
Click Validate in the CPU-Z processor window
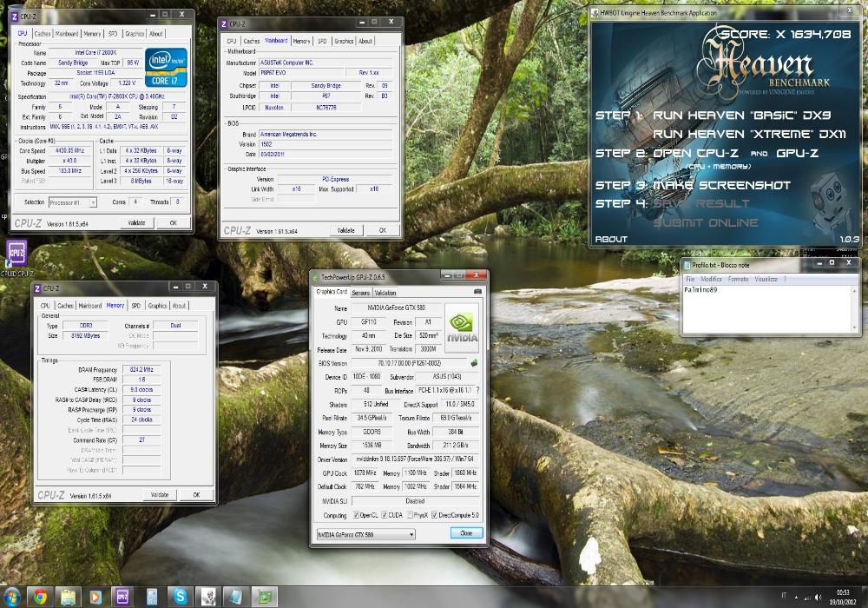137,222
